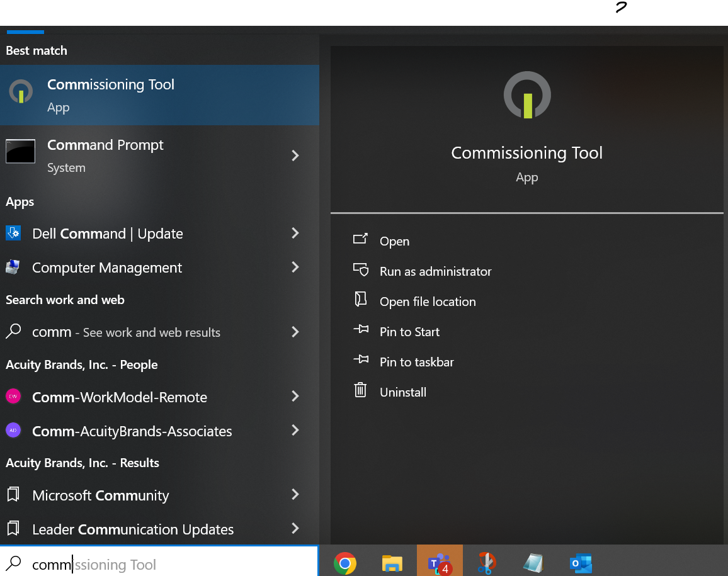Click inside the search input field
Image resolution: width=728 pixels, height=576 pixels.
(x=126, y=564)
